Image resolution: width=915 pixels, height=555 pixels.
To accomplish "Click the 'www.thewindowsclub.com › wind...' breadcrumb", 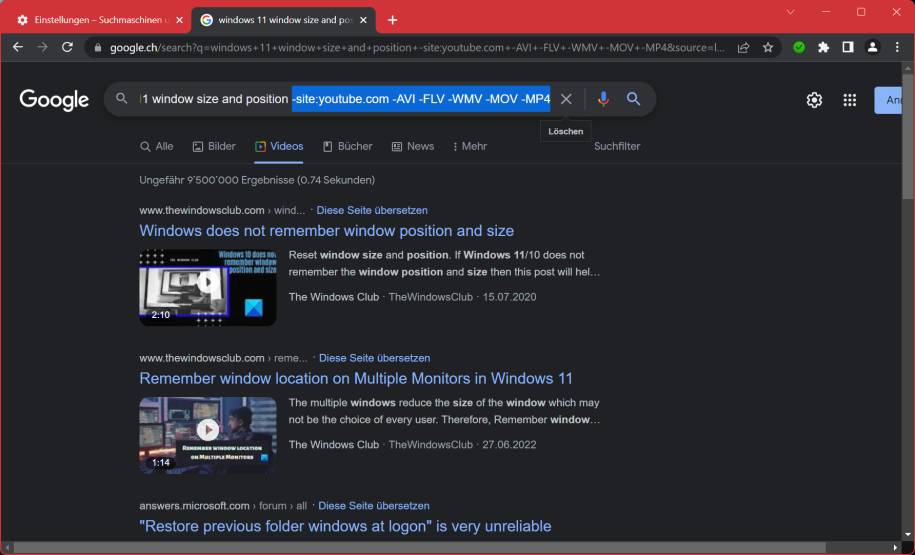I will click(222, 210).
